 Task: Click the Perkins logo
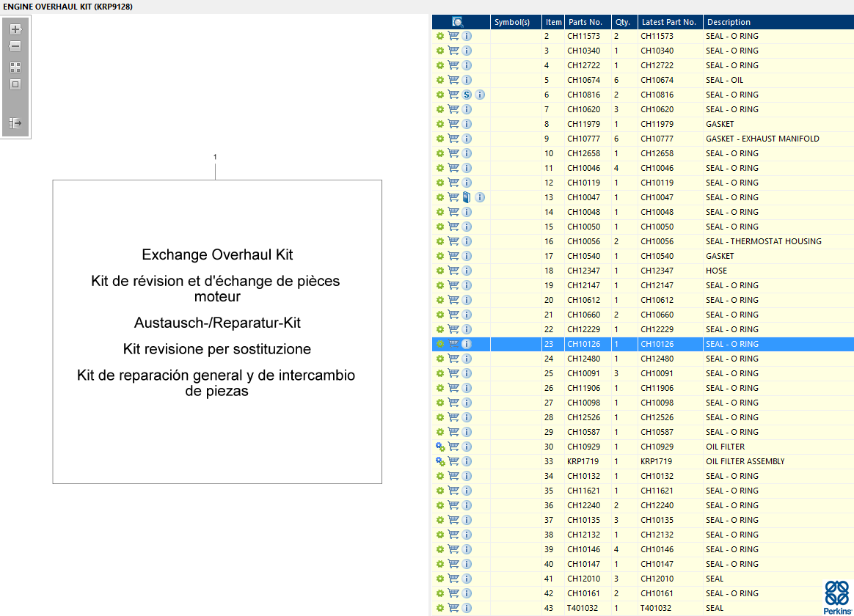[837, 598]
